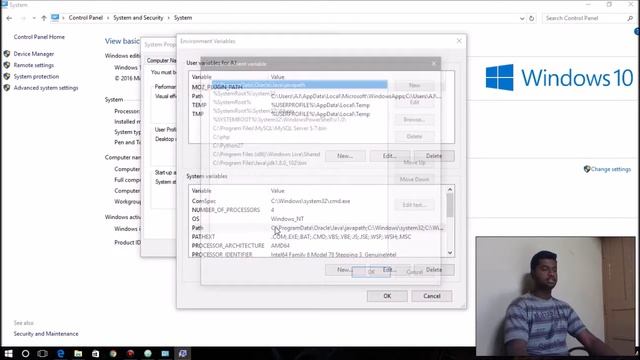Switch to Computer Name tab in System Properties
Screen dimensions: 640x360
click(161, 60)
